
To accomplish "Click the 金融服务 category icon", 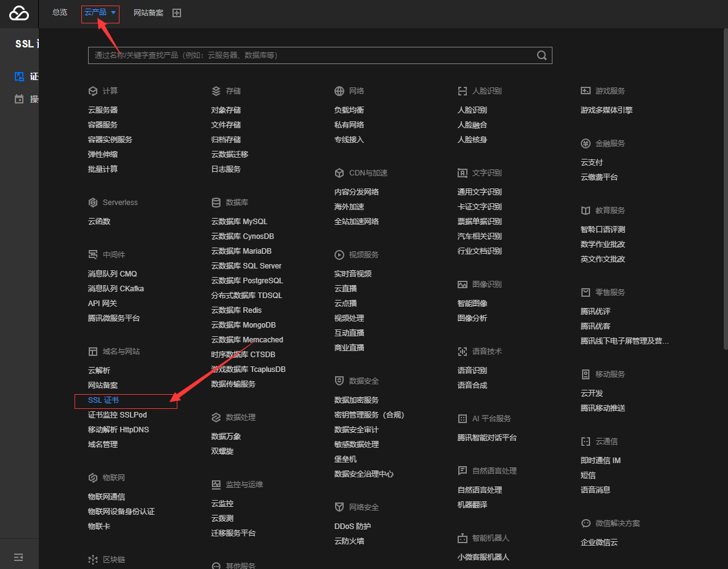I will (586, 143).
